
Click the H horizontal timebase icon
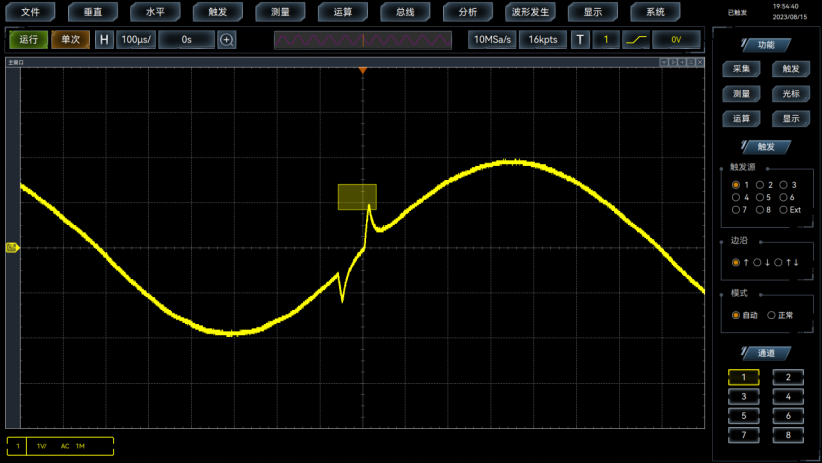click(103, 40)
